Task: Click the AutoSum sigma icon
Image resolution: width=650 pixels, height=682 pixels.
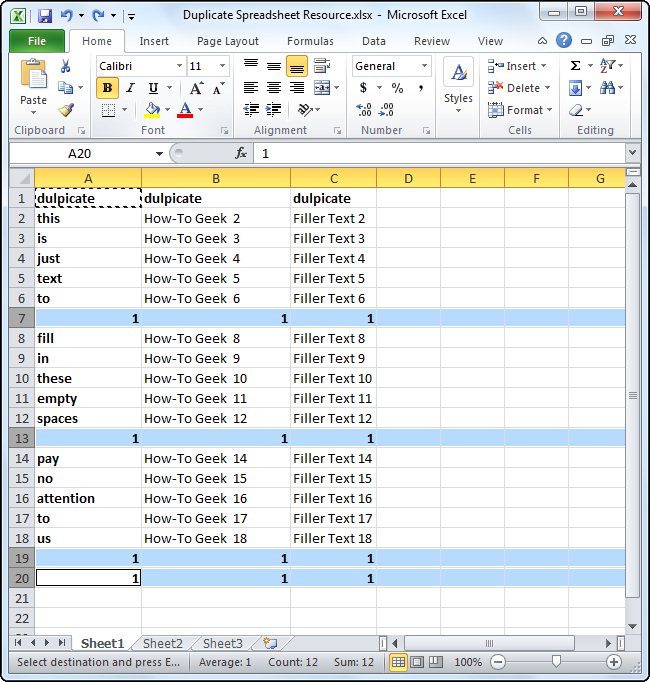Action: [575, 66]
